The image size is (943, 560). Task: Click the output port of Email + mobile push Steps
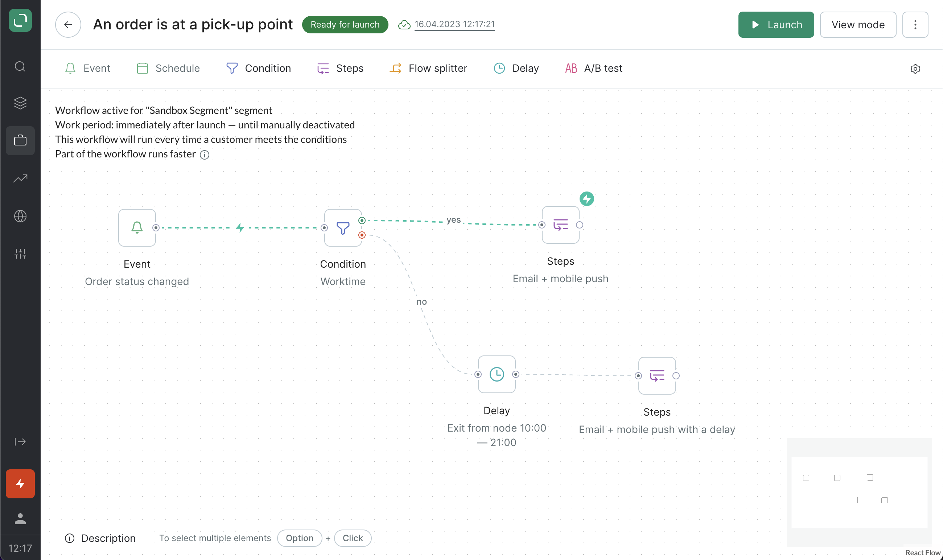tap(580, 225)
